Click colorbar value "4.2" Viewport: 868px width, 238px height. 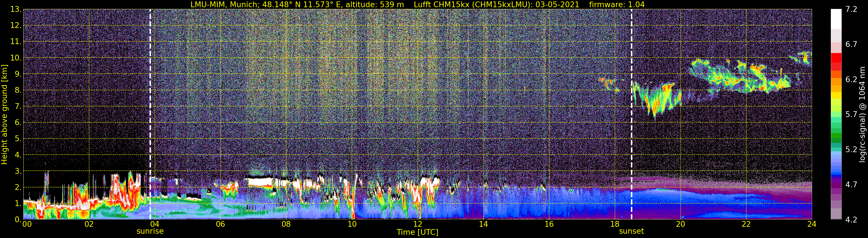pyautogui.click(x=851, y=220)
